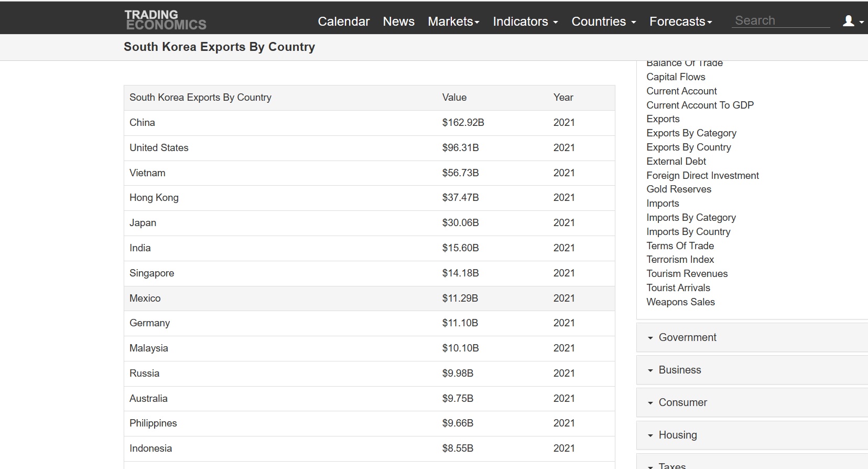Viewport: 868px width, 469px height.
Task: Open Exports By Country sidebar link
Action: [688, 147]
